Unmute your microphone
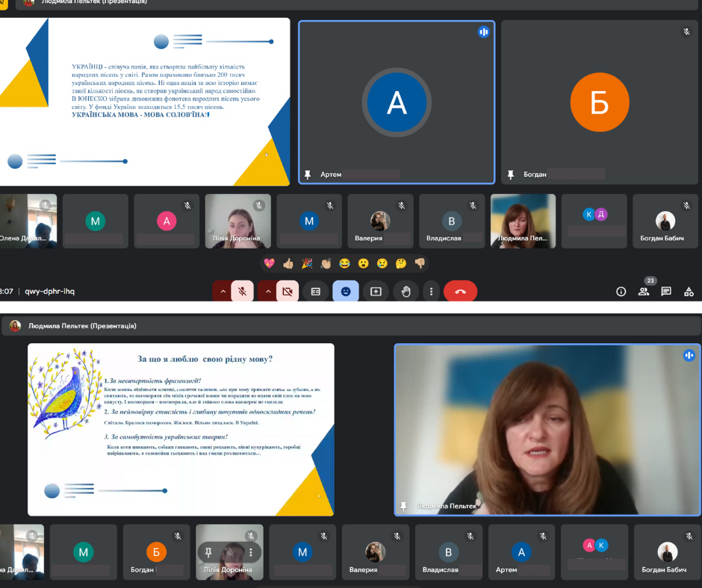The height and width of the screenshot is (588, 702). (242, 292)
